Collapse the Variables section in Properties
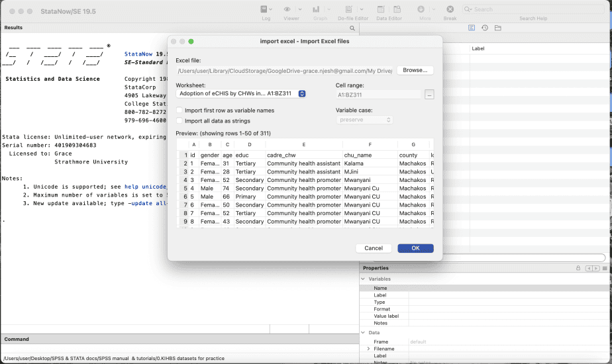Screen dimensions: 612x364 coord(363,279)
